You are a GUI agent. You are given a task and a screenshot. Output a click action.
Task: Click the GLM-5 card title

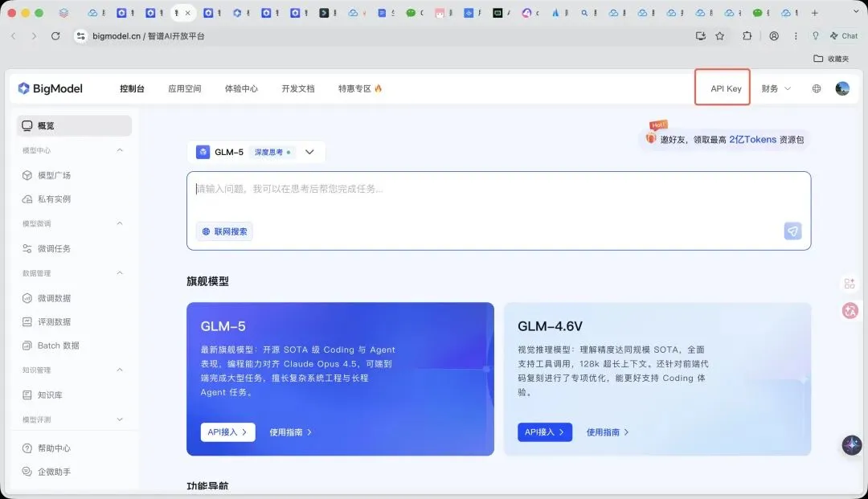[223, 326]
